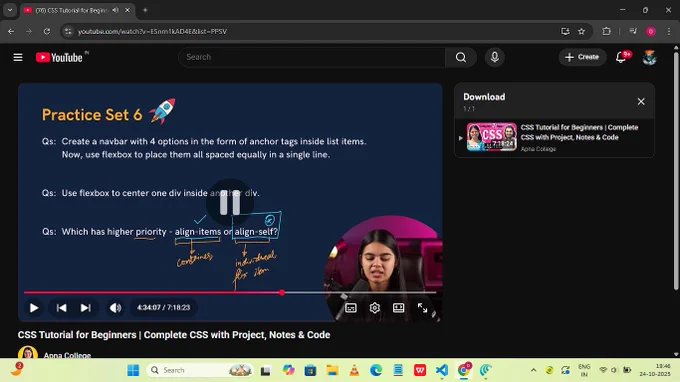Image resolution: width=680 pixels, height=382 pixels.
Task: Skip to next video in player
Action: [85, 308]
